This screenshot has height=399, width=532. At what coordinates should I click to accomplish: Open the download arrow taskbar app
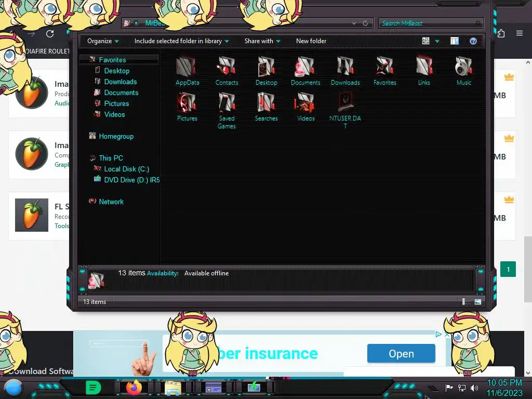point(254,387)
